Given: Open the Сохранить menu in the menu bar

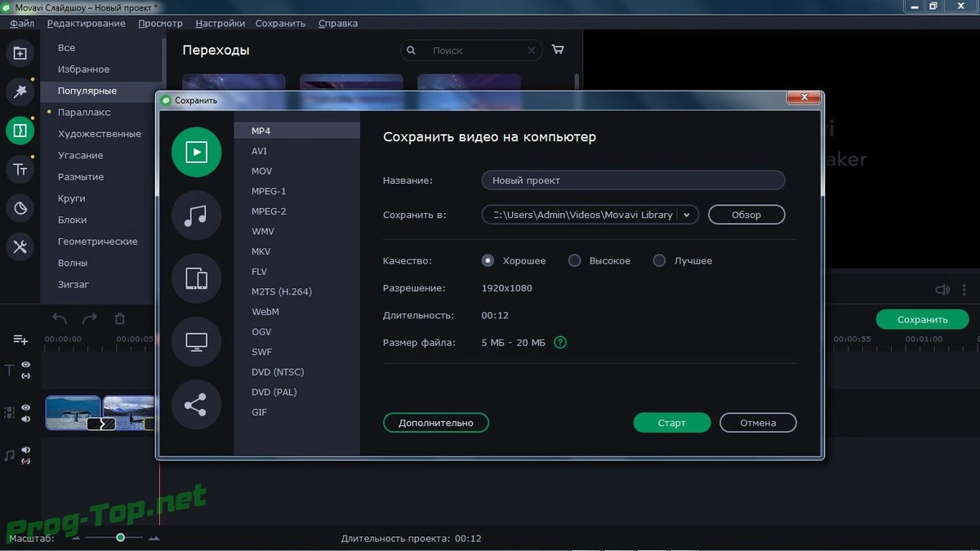Looking at the screenshot, I should 280,23.
